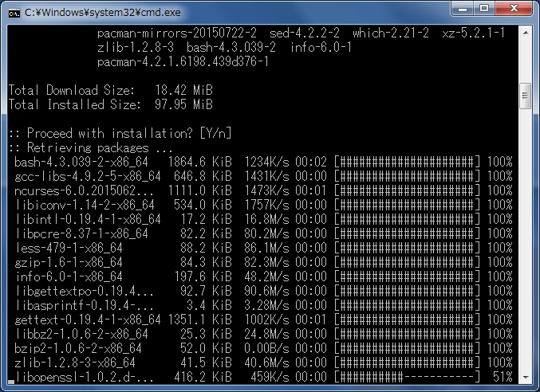Click the bash-4.3.039-2-x86_64 download row name

tap(81, 162)
